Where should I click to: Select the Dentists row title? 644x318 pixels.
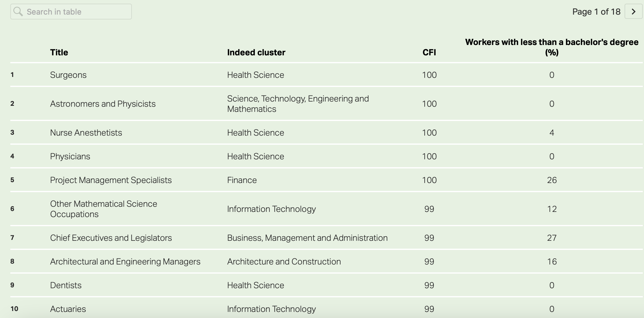(66, 285)
